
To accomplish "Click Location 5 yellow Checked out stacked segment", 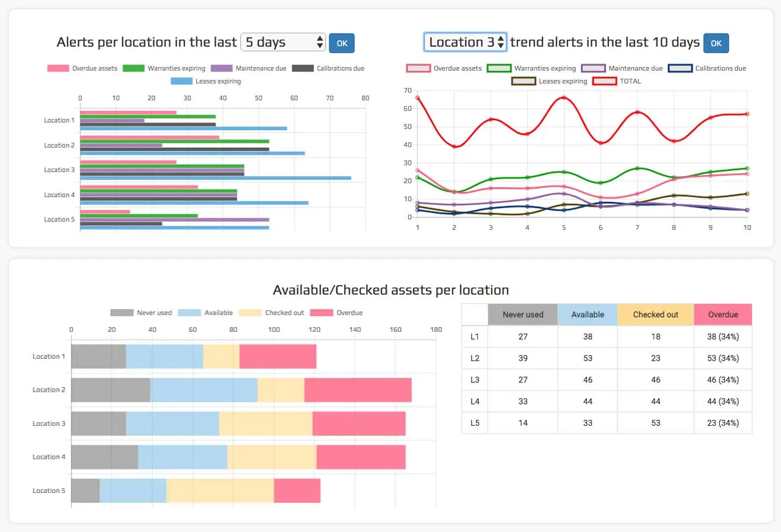I will point(220,491).
